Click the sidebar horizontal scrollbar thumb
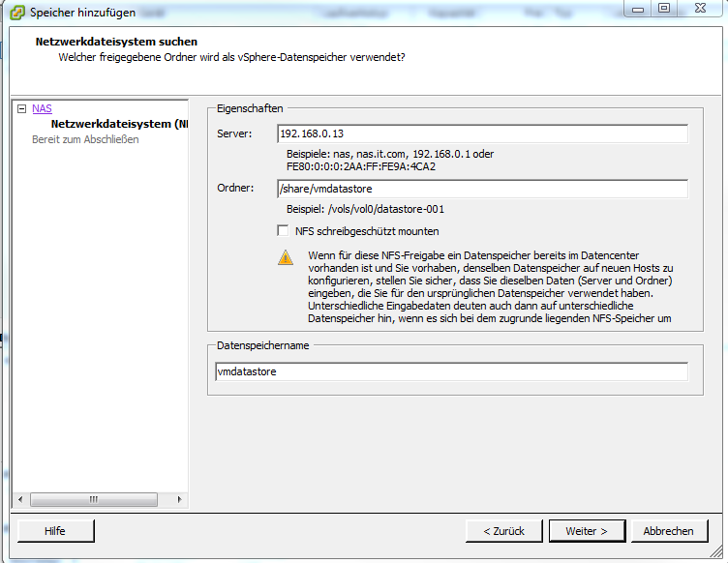The image size is (728, 563). click(94, 499)
